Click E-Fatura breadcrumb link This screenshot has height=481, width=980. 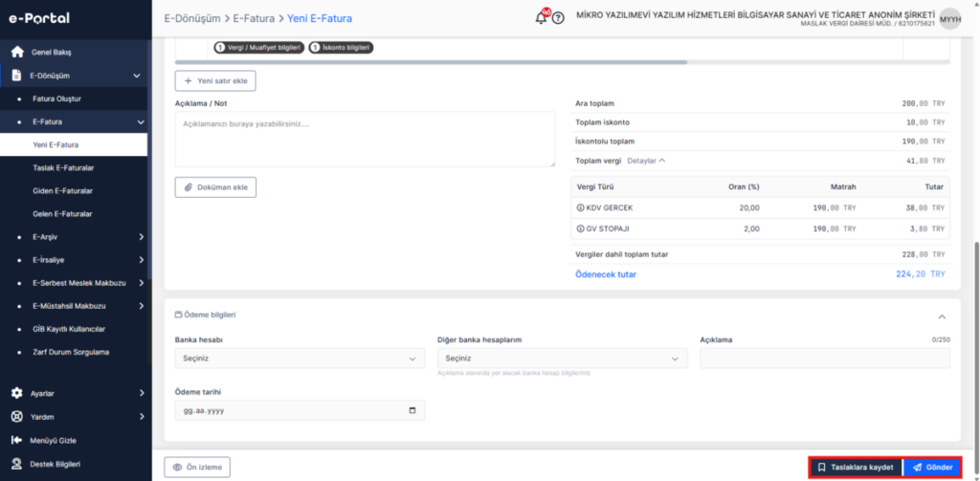pyautogui.click(x=254, y=19)
